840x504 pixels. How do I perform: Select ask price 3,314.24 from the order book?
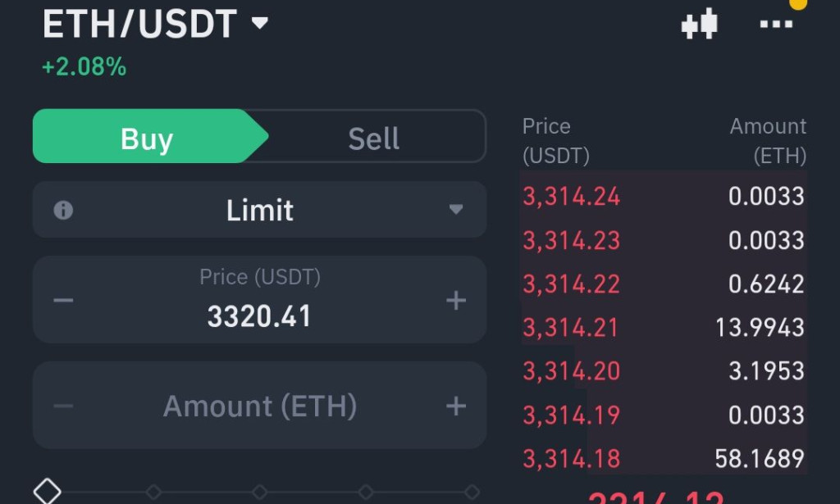[572, 197]
